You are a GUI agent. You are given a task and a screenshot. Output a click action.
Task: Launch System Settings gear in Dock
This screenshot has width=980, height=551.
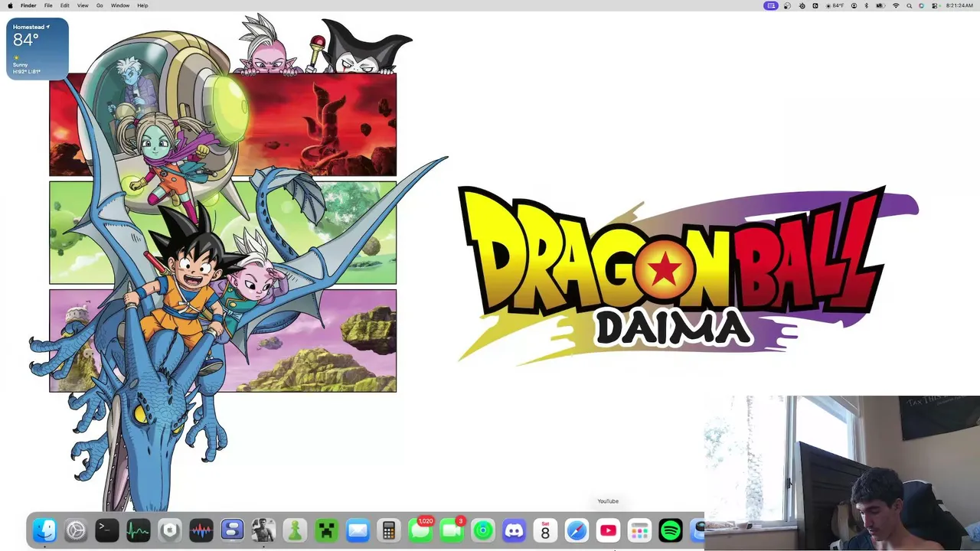coord(76,530)
